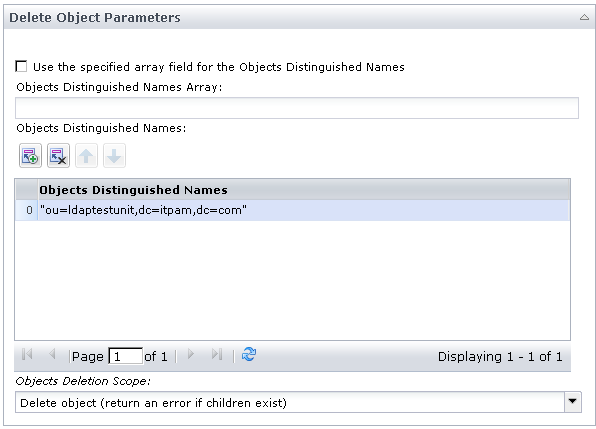Image resolution: width=596 pixels, height=429 pixels.
Task: Select the ou=ldaptestunit,dc=itpam,dc=com row
Action: (x=292, y=210)
